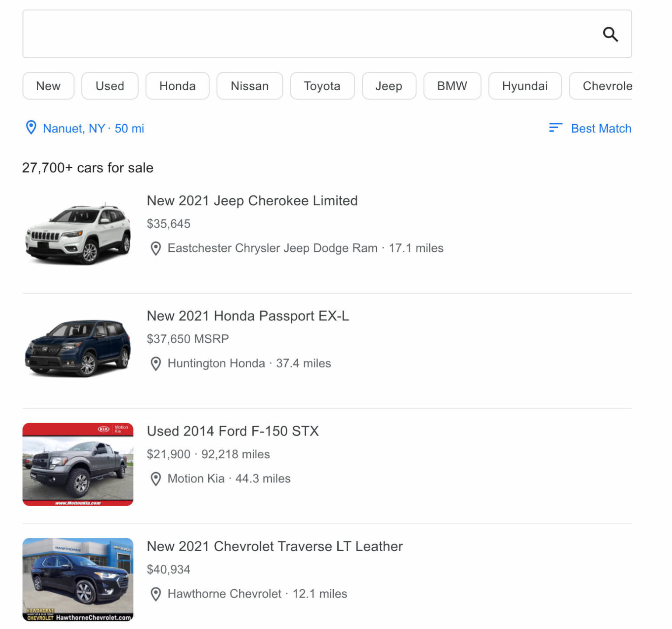The width and height of the screenshot is (672, 629).
Task: Change the 50 mi search radius
Action: click(129, 128)
